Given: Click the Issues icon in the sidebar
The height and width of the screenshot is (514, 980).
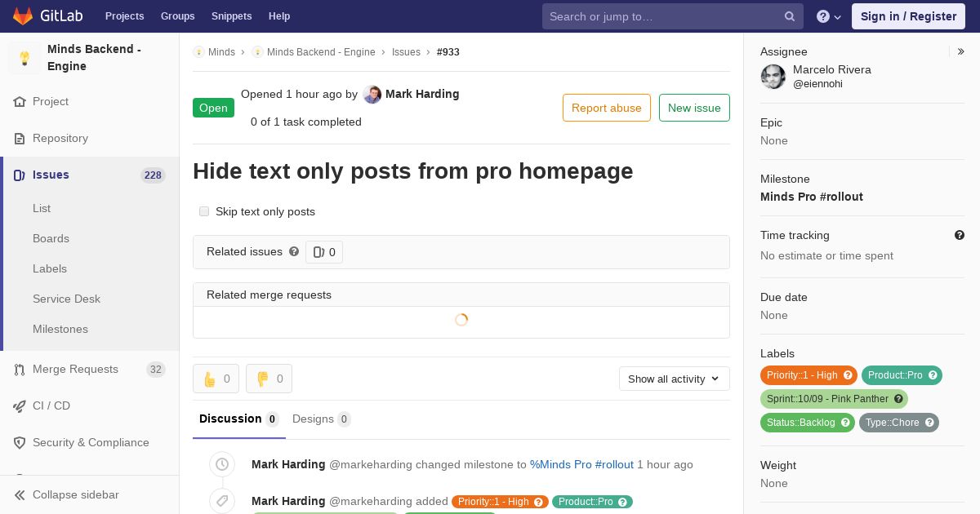Looking at the screenshot, I should pyautogui.click(x=20, y=175).
